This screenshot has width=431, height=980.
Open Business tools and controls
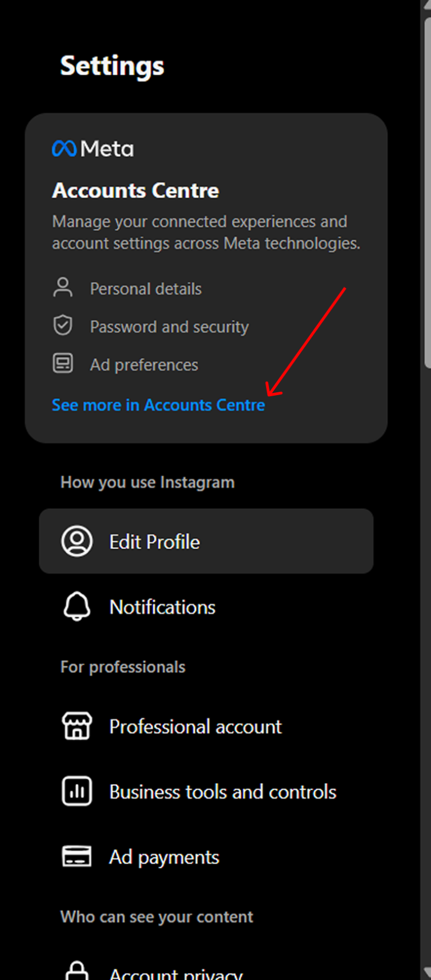(x=223, y=791)
